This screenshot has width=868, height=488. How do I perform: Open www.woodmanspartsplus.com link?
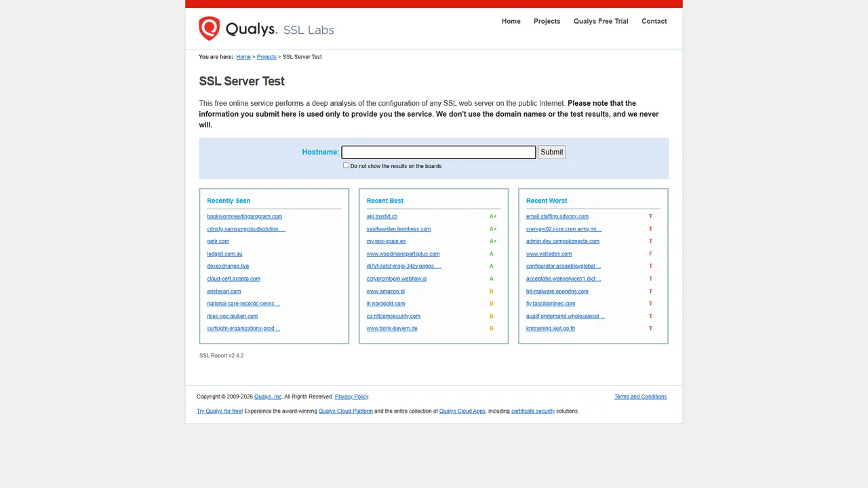(403, 254)
